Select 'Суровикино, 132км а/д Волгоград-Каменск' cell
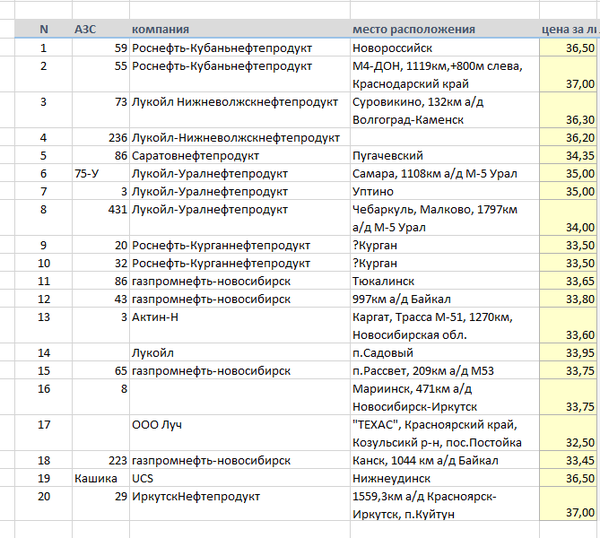Screen dimensions: 600x538 pos(445,111)
